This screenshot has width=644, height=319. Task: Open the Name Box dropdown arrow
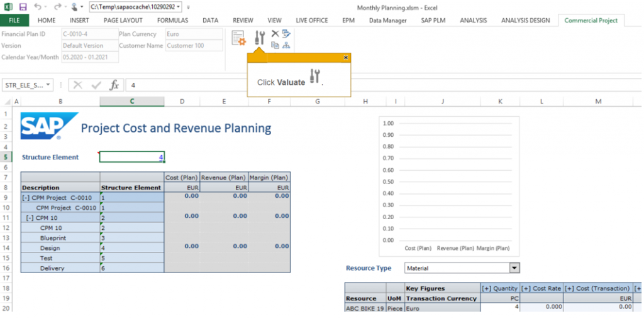click(x=49, y=85)
